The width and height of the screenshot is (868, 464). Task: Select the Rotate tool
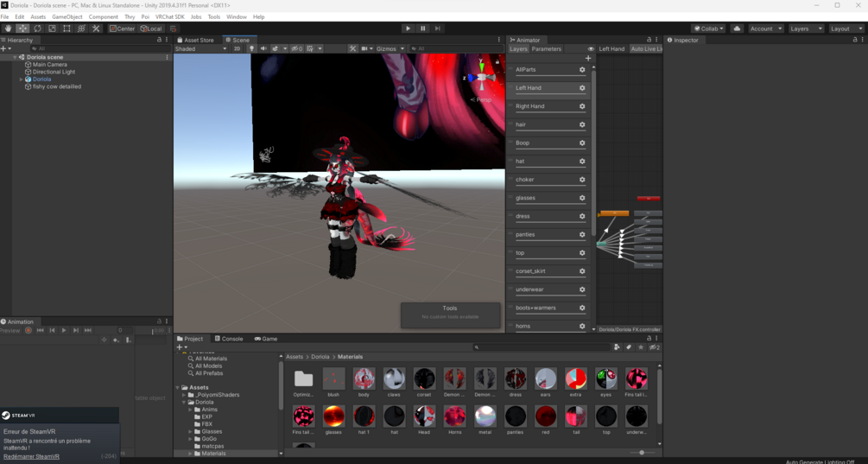coord(37,29)
